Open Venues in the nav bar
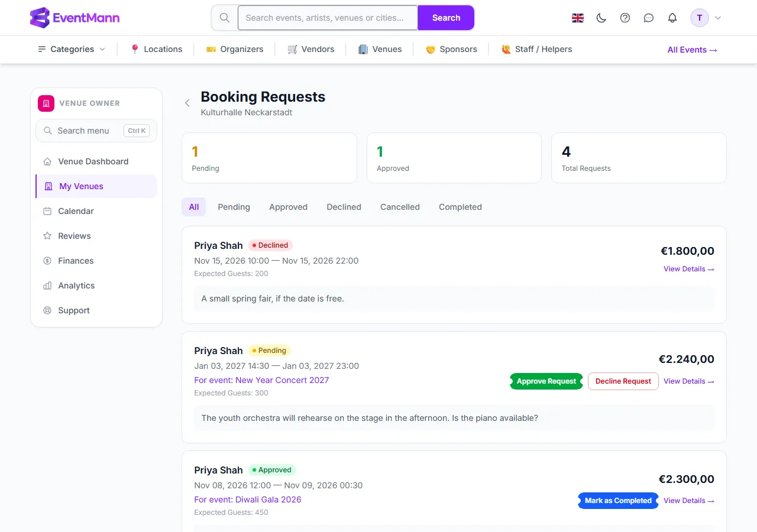Viewport: 757px width, 532px height. pyautogui.click(x=380, y=49)
